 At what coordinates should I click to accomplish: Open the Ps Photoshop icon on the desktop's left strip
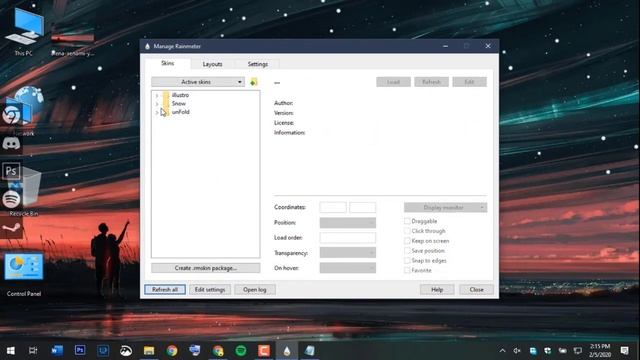(x=11, y=171)
